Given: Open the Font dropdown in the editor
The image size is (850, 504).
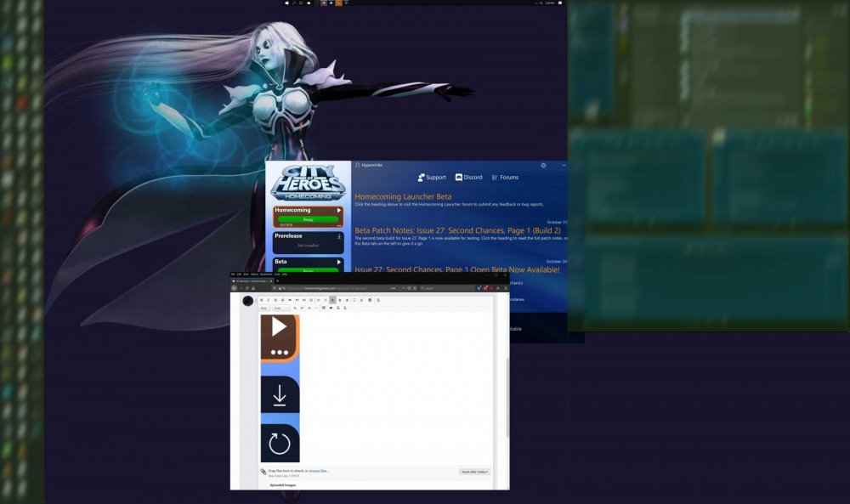Looking at the screenshot, I should click(x=279, y=309).
